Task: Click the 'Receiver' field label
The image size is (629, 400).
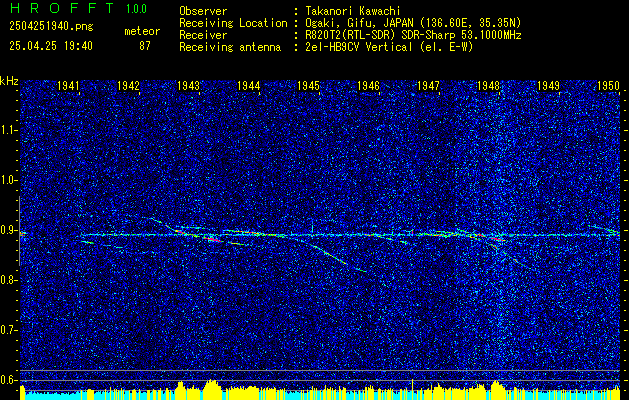Action: [x=203, y=35]
